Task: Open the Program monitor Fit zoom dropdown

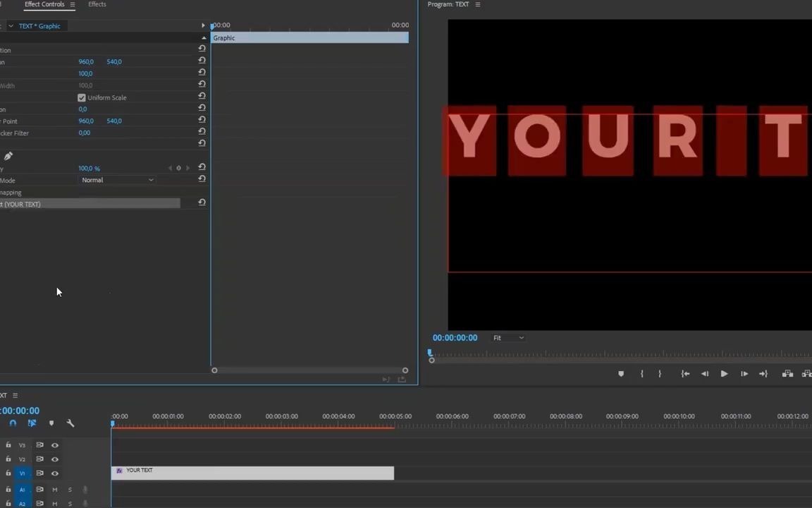Action: pyautogui.click(x=508, y=338)
